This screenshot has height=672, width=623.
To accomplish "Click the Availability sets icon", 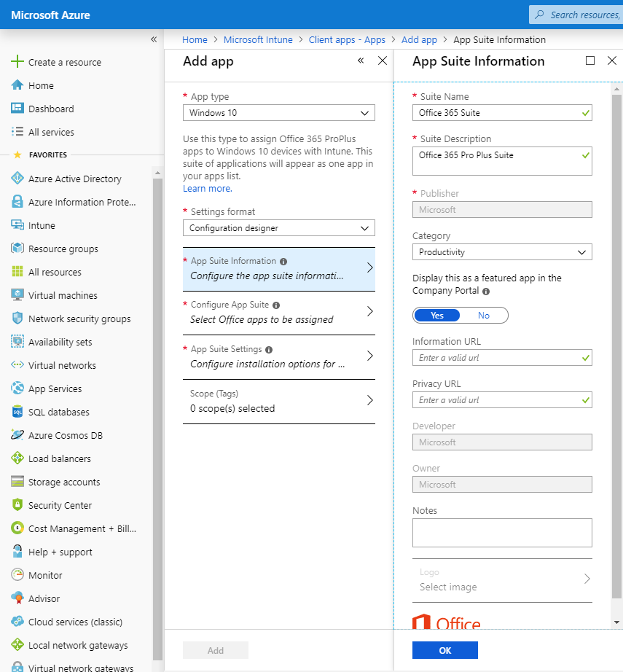I will point(17,342).
